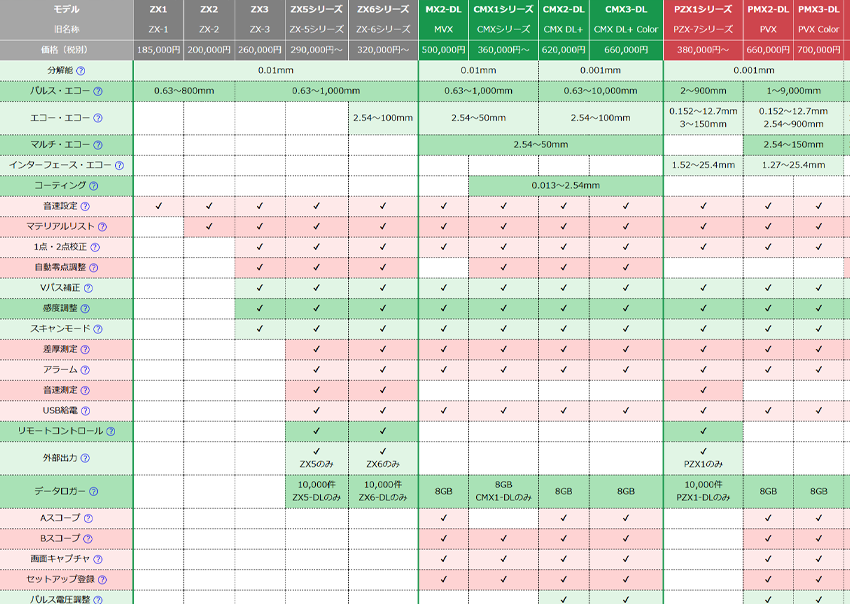Select the ZX1 model header
This screenshot has height=604, width=850.
tap(158, 9)
